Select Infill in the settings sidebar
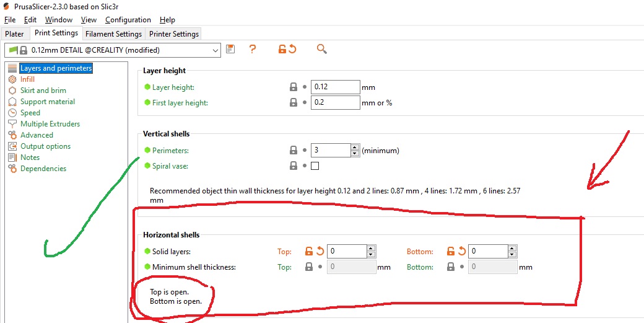Viewport: 644px width, 323px height. (x=27, y=79)
